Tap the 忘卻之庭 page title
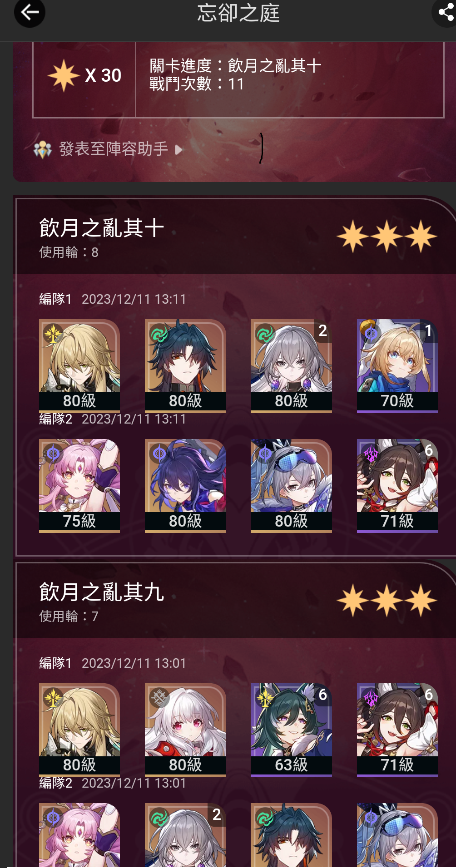 238,13
